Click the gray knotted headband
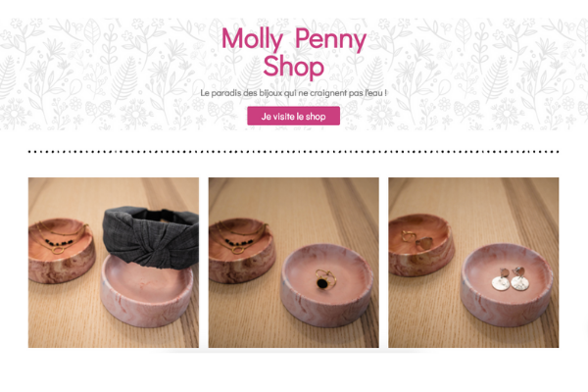Screen dimensions: 588x392 (x=151, y=237)
